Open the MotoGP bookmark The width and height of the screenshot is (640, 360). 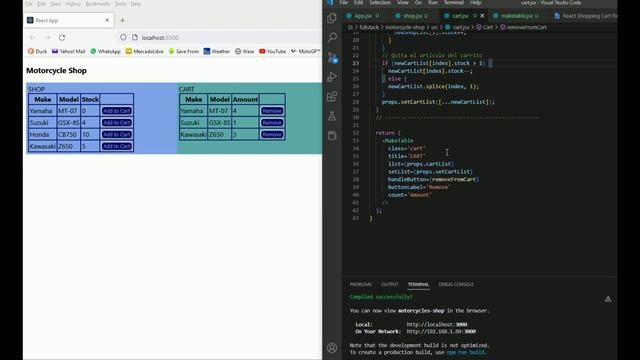tap(305, 51)
